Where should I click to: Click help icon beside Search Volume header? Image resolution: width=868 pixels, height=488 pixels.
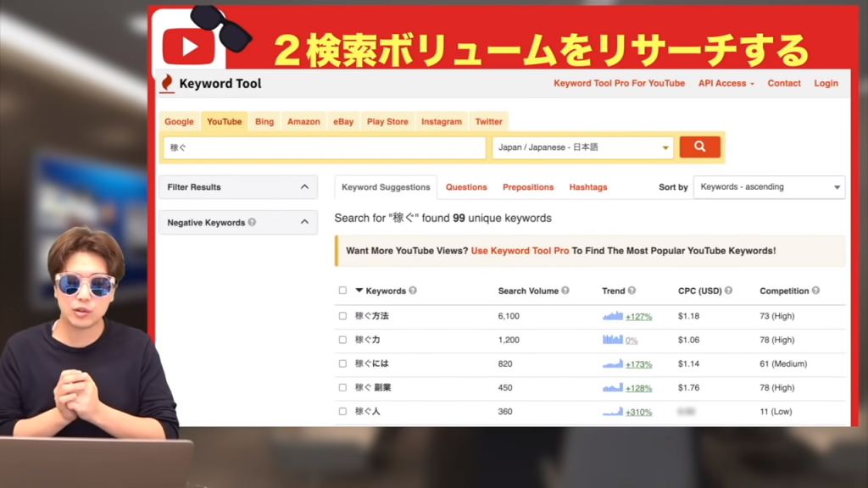pyautogui.click(x=565, y=291)
